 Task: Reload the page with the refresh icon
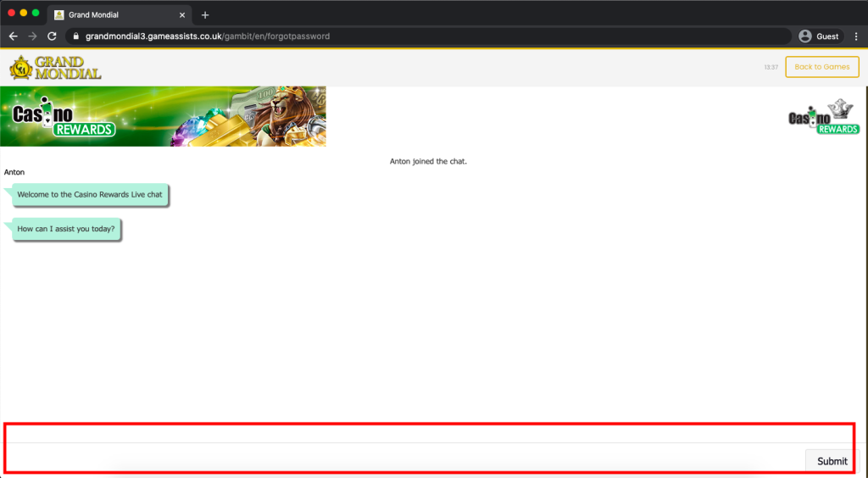(52, 36)
